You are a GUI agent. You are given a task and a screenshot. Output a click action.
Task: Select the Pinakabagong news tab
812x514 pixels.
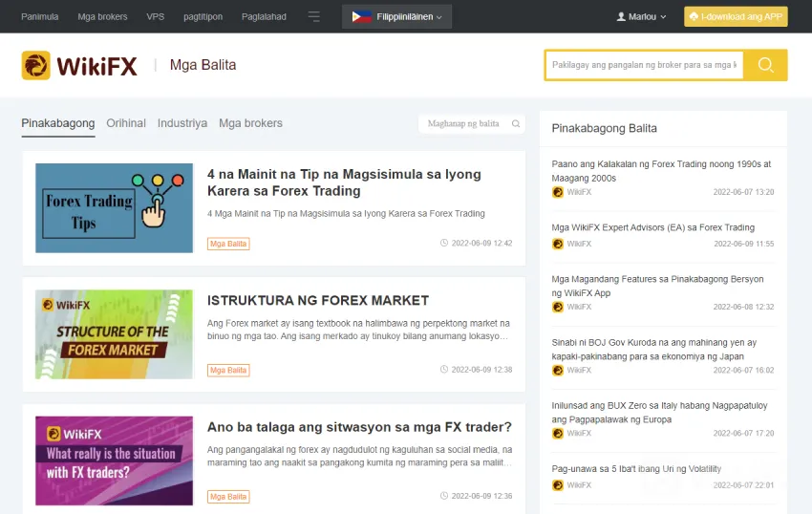(58, 123)
